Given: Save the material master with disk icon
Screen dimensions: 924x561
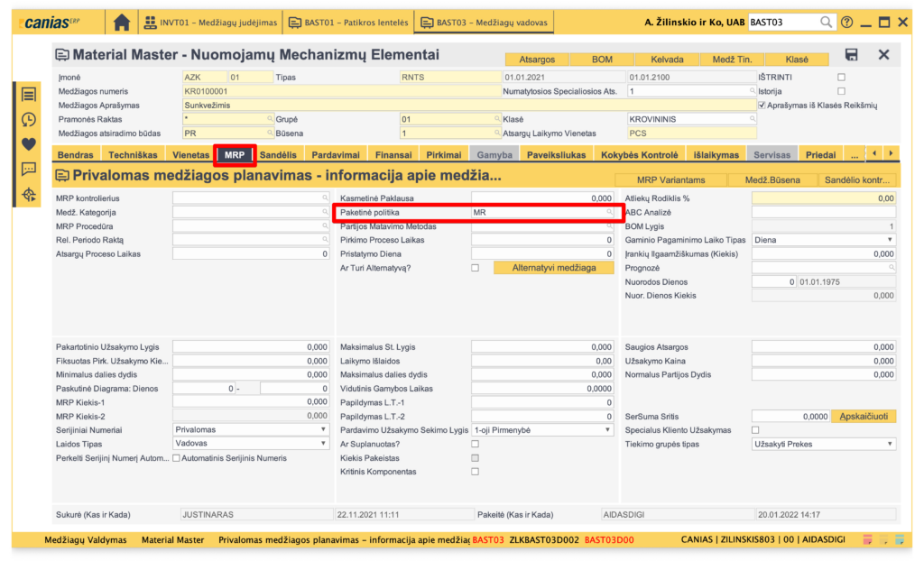Looking at the screenshot, I should (x=851, y=55).
